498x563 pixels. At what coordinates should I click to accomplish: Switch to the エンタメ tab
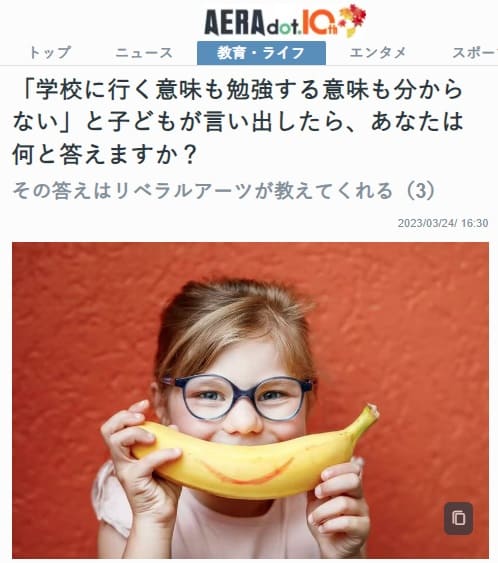[377, 53]
